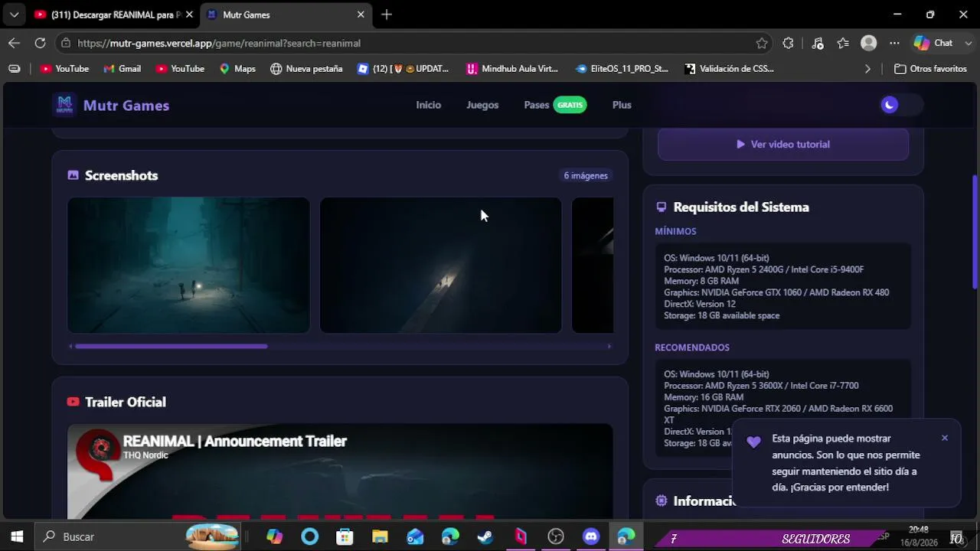Go to the Juegos section

[482, 105]
